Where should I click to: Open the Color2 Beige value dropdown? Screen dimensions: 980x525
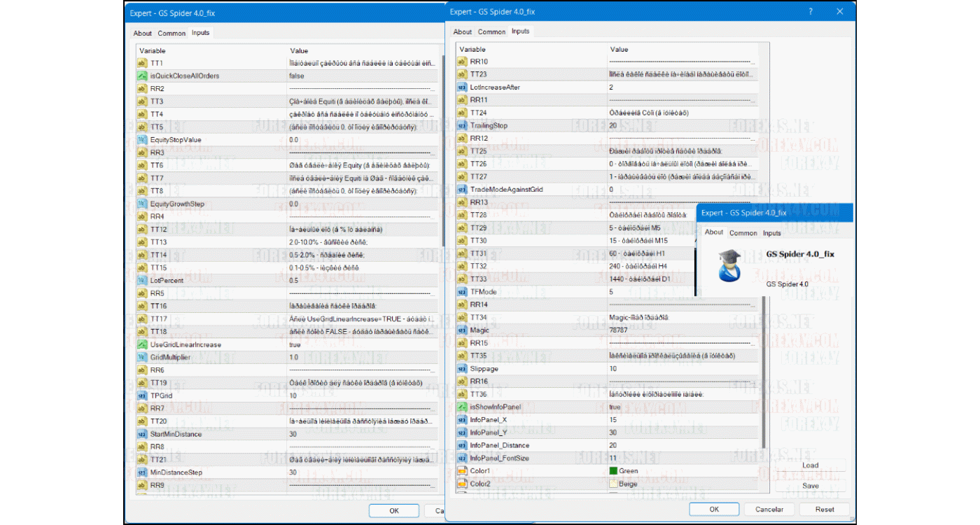coord(682,484)
